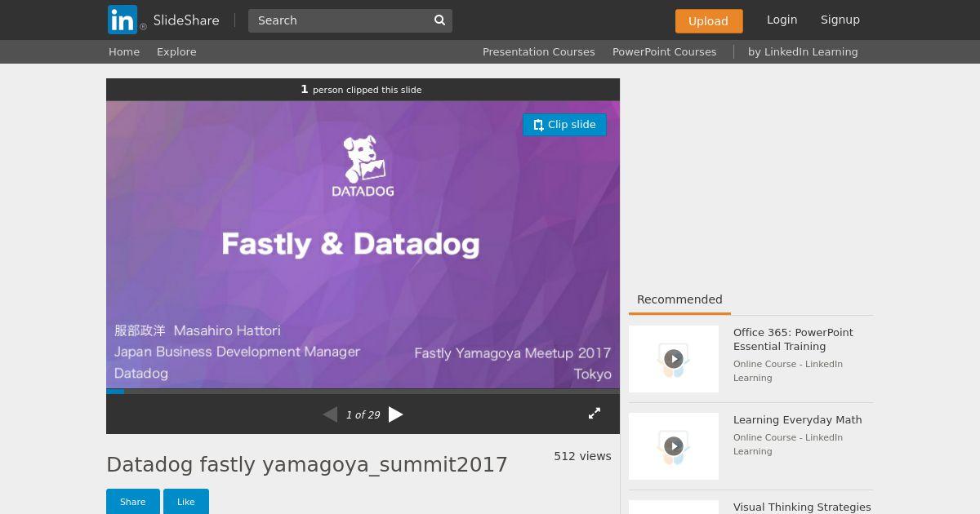Open Visual Thinking Strategies course title

pos(802,507)
